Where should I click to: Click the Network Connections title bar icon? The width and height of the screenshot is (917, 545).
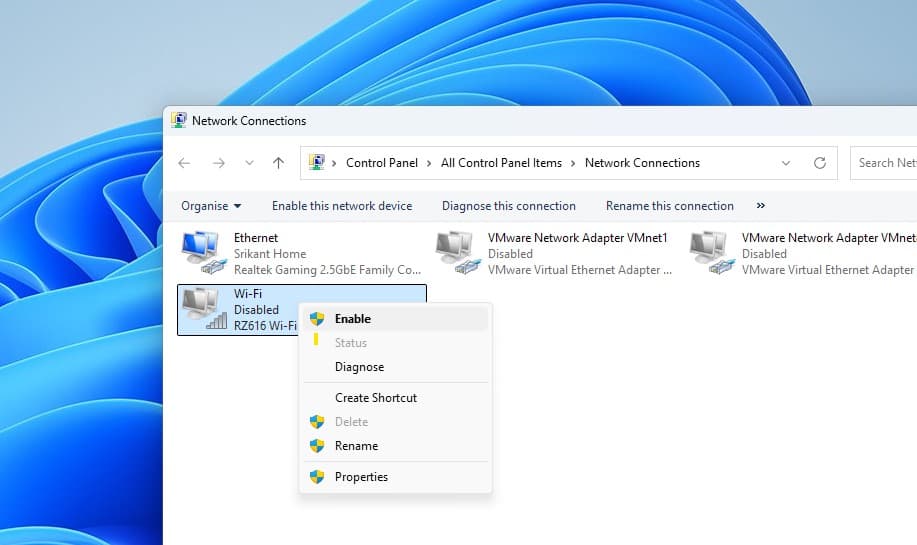coord(178,120)
